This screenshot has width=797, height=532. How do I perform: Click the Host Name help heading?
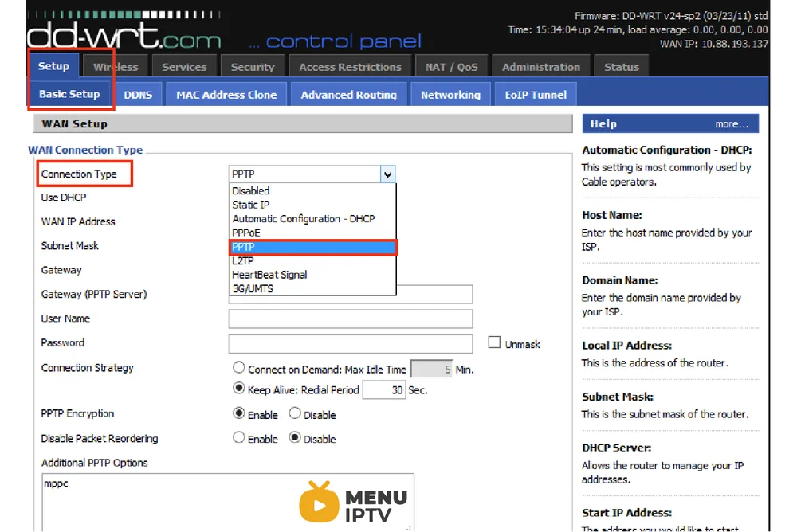pos(612,215)
